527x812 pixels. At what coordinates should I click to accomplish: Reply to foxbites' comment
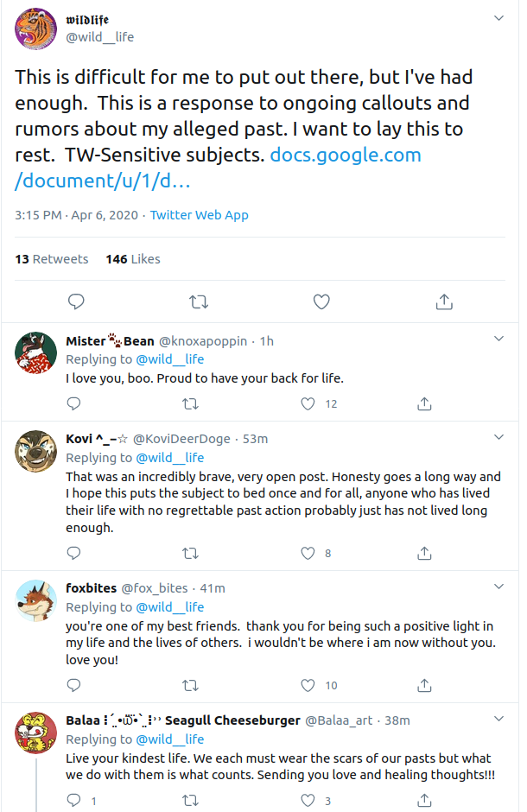click(74, 685)
